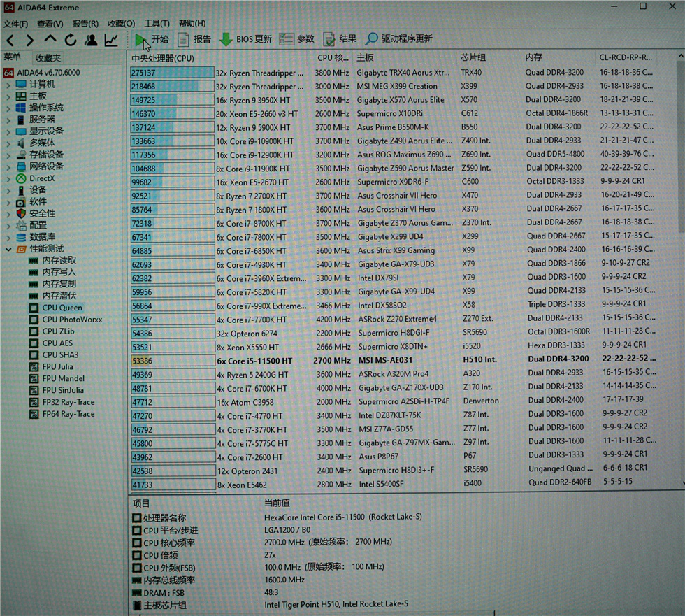The height and width of the screenshot is (616, 685).
Task: Select the 配置 configuration icon
Action: (21, 225)
